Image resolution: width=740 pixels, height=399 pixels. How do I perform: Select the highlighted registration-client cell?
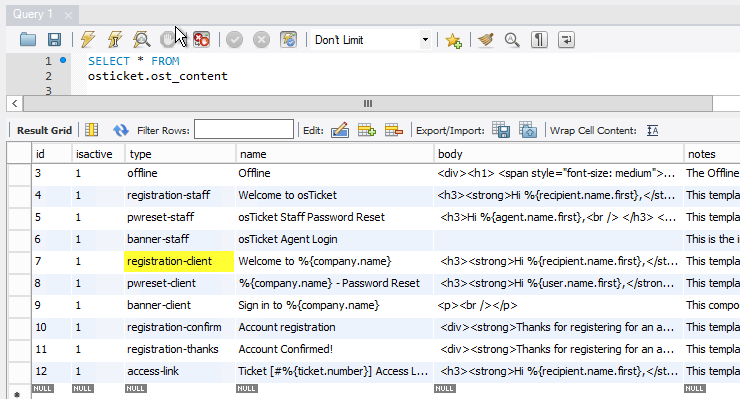(179, 261)
